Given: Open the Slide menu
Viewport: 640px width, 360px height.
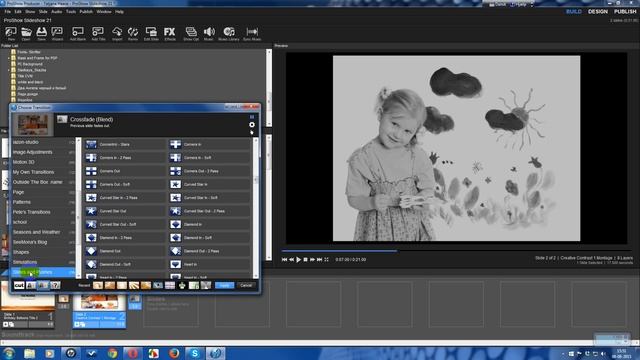Looking at the screenshot, I should tap(43, 12).
